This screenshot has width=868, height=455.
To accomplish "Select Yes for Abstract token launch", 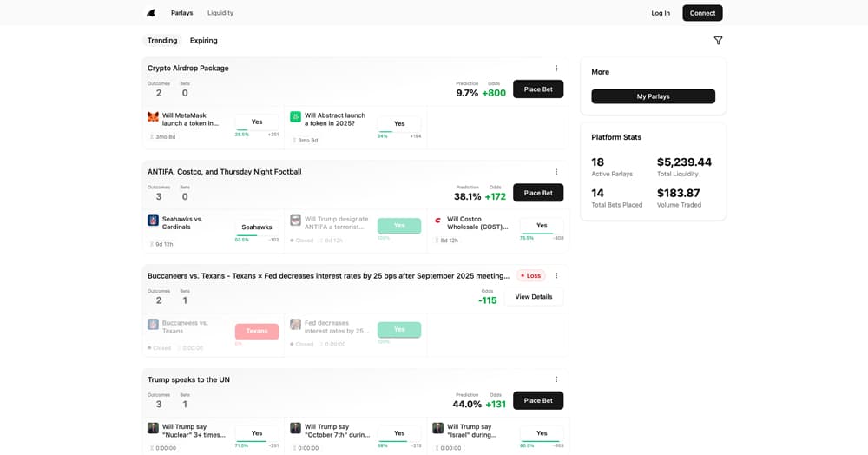I will 399,123.
